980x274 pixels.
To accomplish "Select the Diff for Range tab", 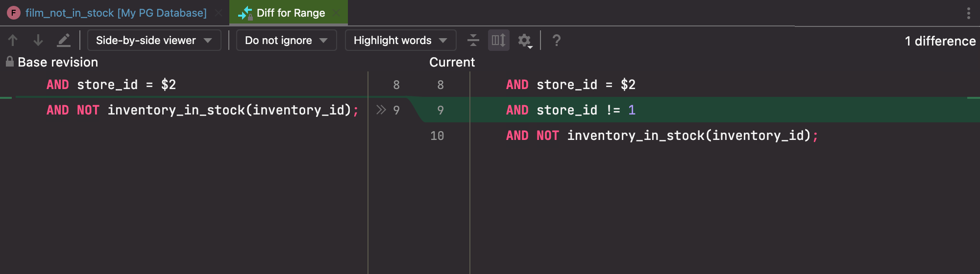I will (x=290, y=13).
